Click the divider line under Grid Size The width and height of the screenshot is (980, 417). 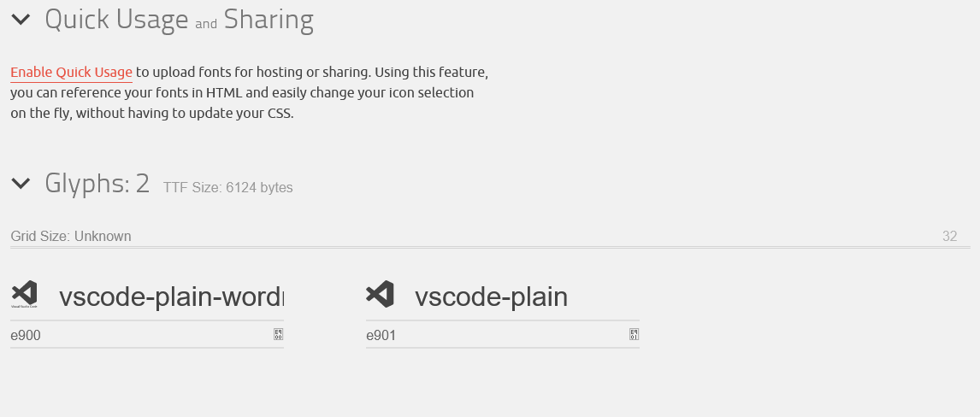point(490,248)
